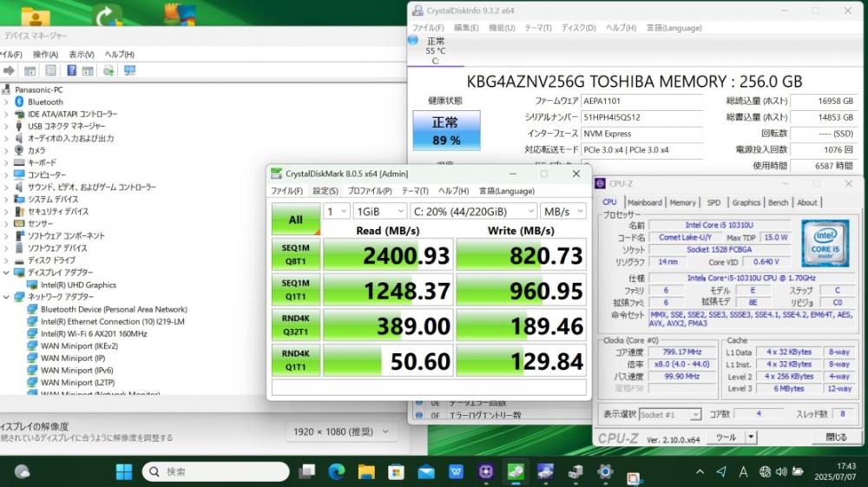Viewport: 868px width, 487px height.
Task: Click the green All button in CrystalDiskMark
Action: (x=296, y=219)
